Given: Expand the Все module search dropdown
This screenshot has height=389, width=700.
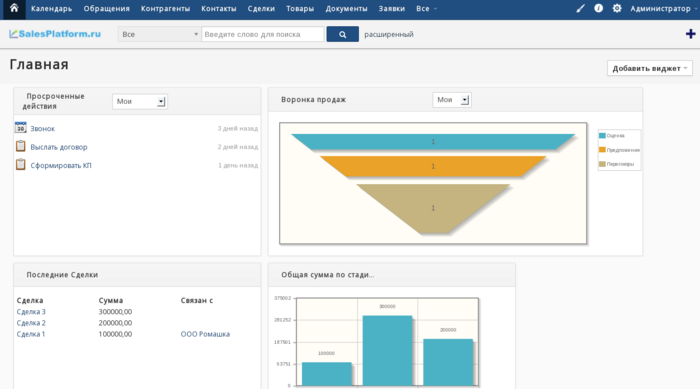Looking at the screenshot, I should [x=159, y=34].
